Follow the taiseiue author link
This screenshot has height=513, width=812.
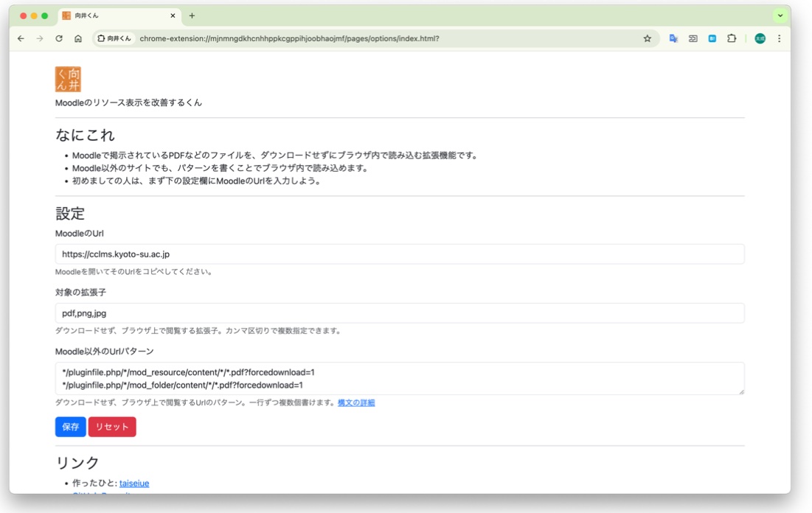click(x=134, y=483)
